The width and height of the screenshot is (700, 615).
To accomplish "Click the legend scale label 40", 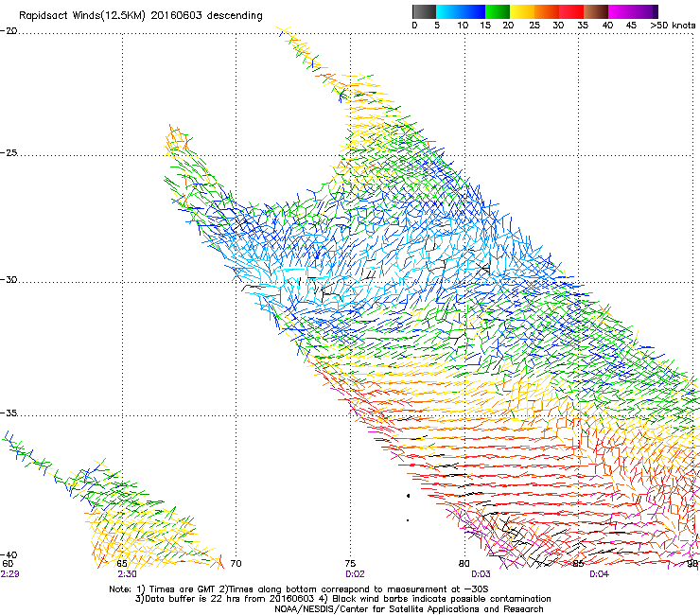I will [x=607, y=26].
